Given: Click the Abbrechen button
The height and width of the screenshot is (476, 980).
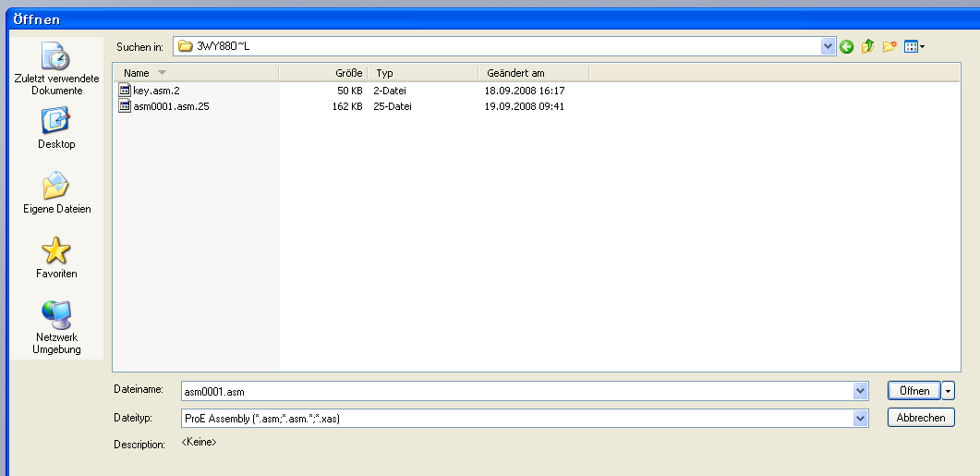Looking at the screenshot, I should click(x=921, y=418).
